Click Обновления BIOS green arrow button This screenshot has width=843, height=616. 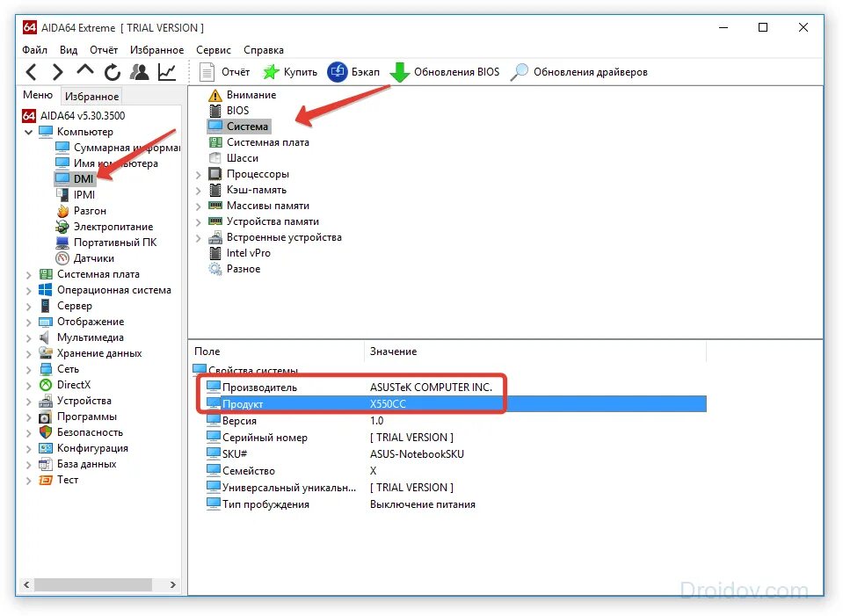click(444, 72)
